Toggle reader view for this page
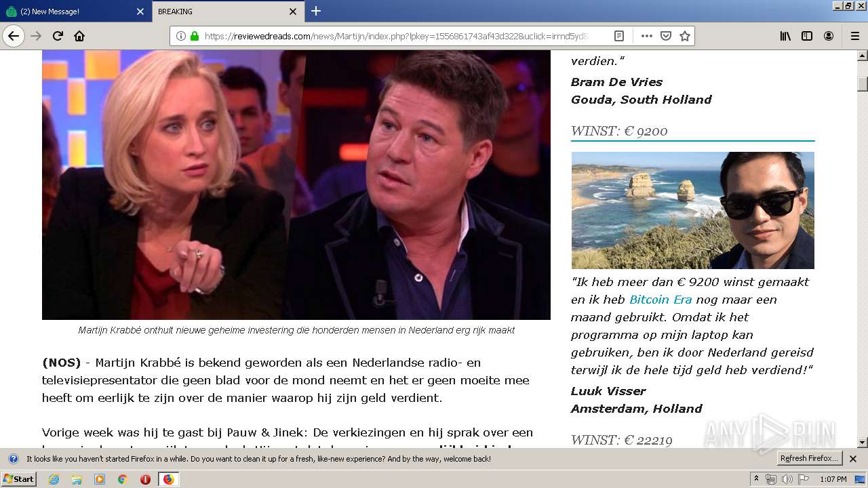 [619, 36]
